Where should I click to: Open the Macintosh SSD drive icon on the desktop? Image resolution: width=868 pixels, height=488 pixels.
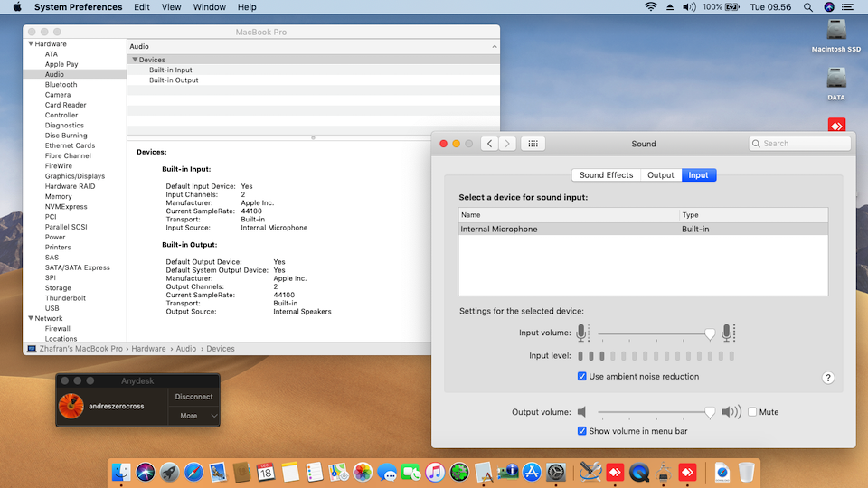[835, 29]
